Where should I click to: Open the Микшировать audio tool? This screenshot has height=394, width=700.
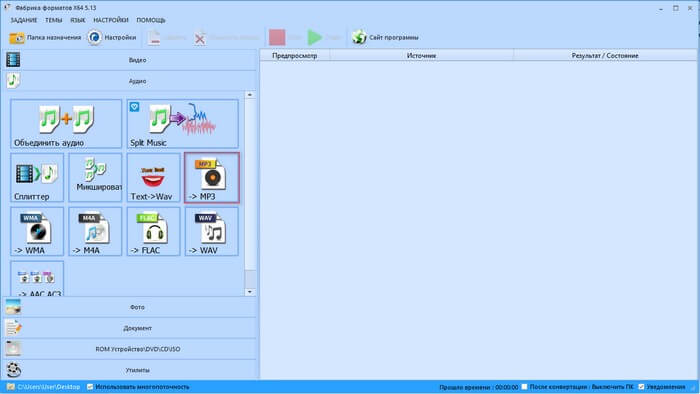tap(95, 178)
